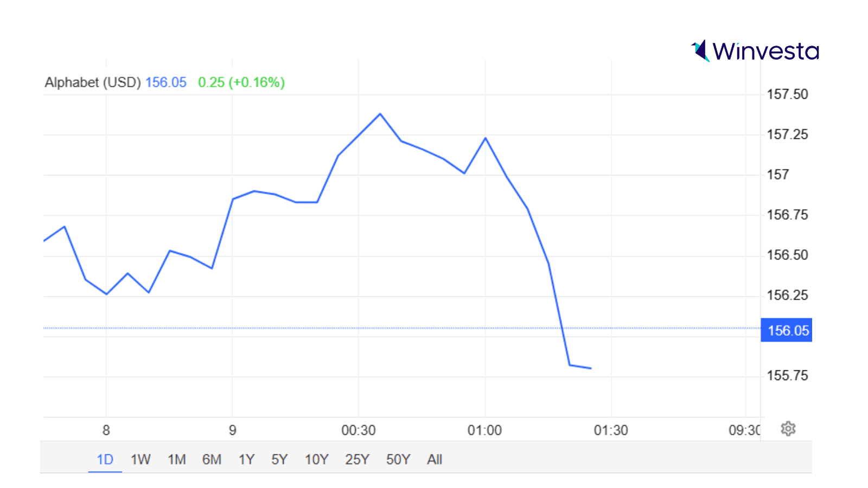Click the Alphabet (USD) chart title
The height and width of the screenshot is (488, 868).
93,82
